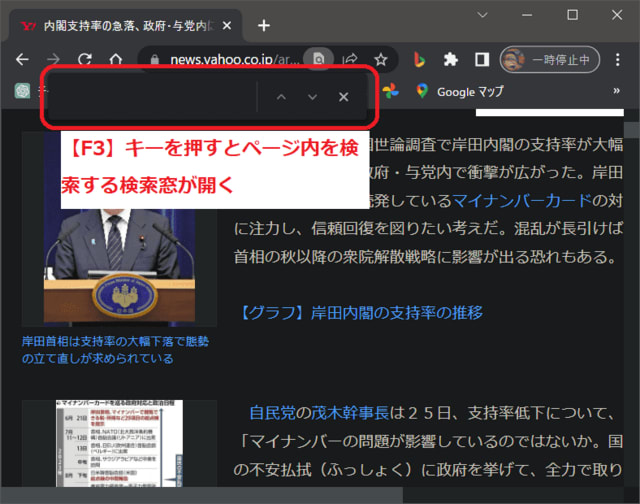Bookmark this page with the star icon

coord(381,60)
